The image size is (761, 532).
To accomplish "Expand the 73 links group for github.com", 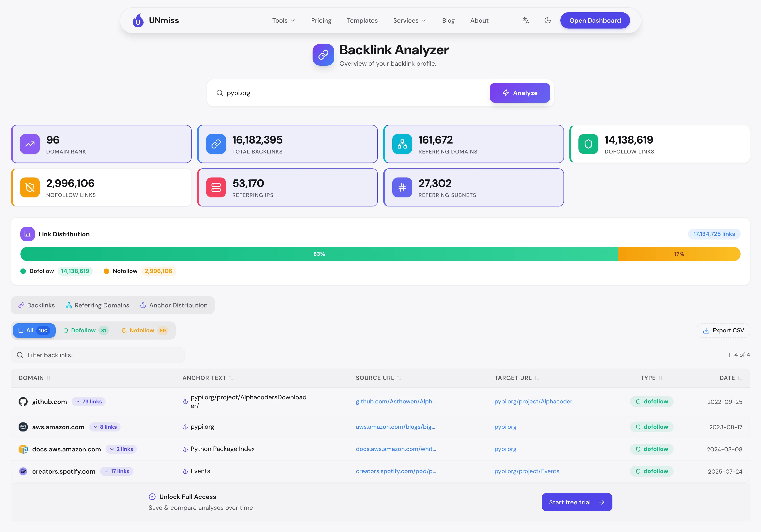I will pyautogui.click(x=89, y=401).
